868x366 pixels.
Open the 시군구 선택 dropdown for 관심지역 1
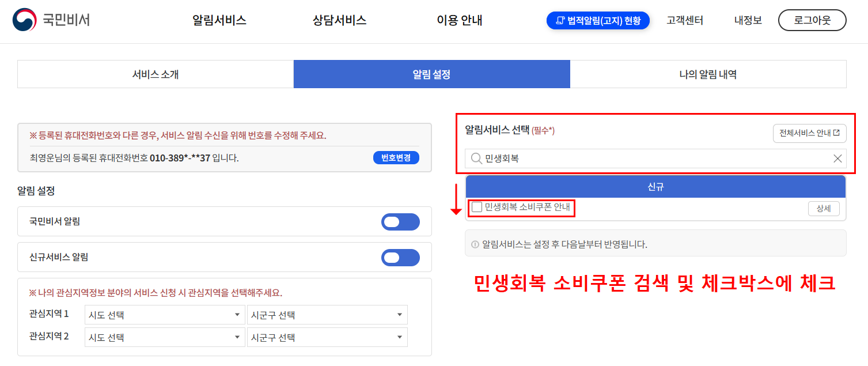(x=327, y=315)
